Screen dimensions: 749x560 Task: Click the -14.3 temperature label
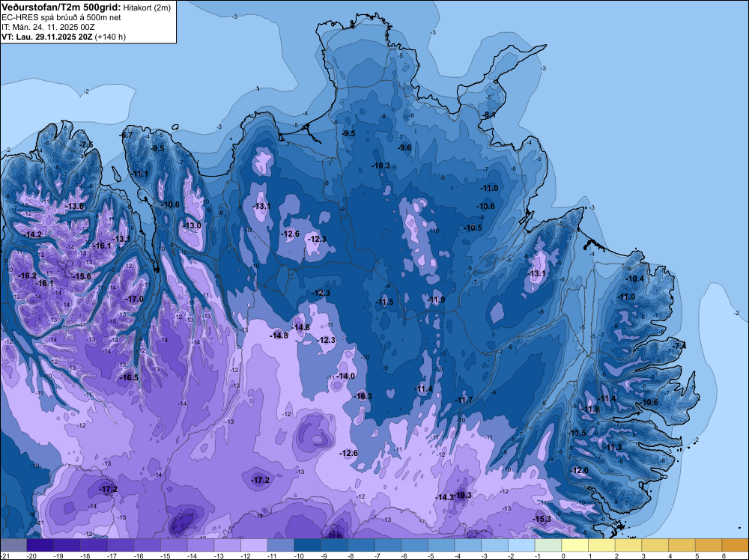[444, 497]
